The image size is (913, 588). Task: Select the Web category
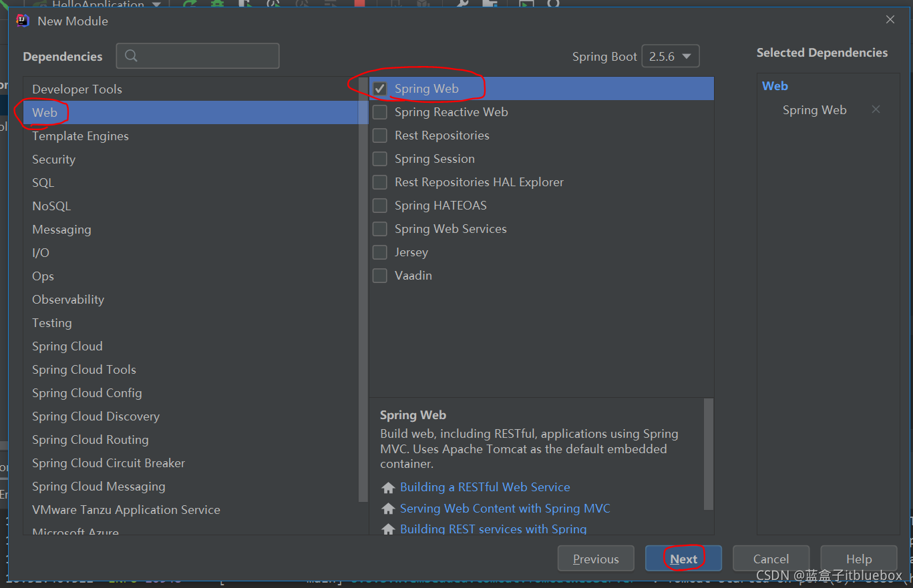pyautogui.click(x=191, y=112)
